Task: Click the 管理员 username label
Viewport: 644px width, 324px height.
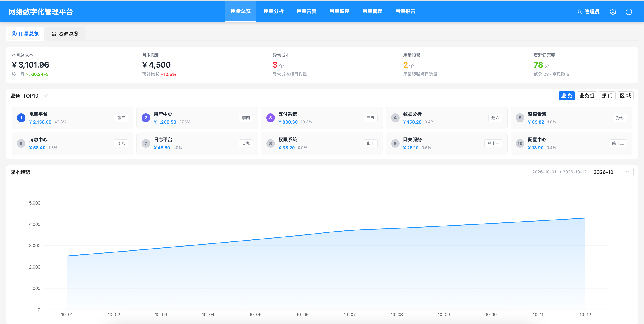Action: pyautogui.click(x=592, y=12)
